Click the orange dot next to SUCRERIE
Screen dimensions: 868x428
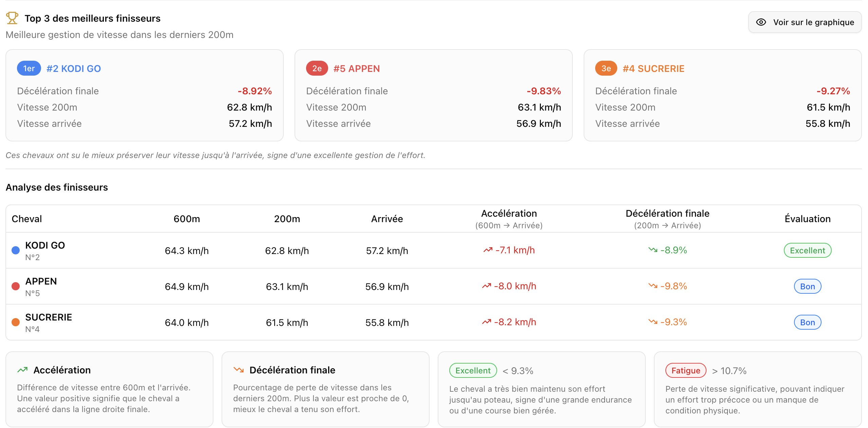pos(16,322)
